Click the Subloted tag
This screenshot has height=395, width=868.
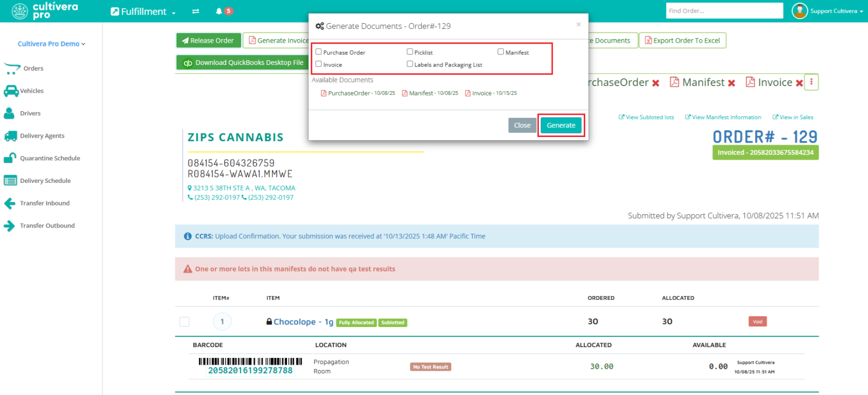(393, 323)
